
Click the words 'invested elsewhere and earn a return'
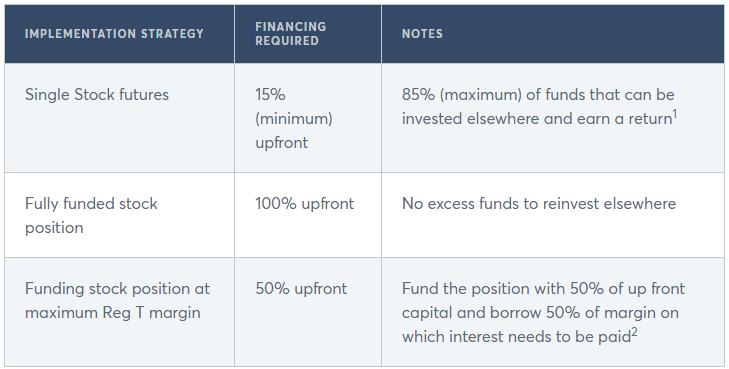(537, 119)
